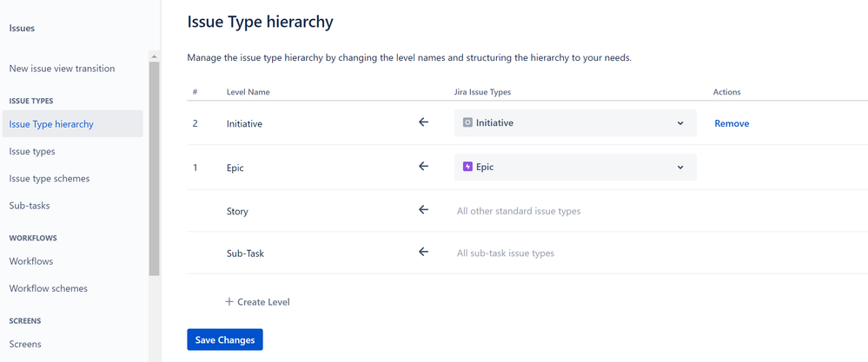Click level number 2 cell
Viewport: 868px width, 362px height.
(x=195, y=123)
